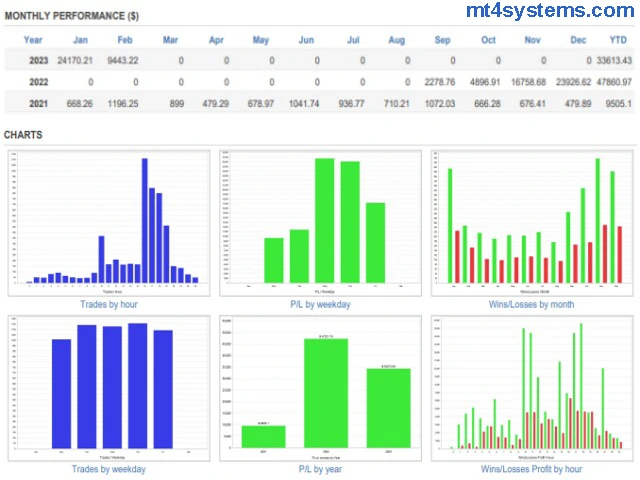Click the Sep column header

click(x=442, y=40)
